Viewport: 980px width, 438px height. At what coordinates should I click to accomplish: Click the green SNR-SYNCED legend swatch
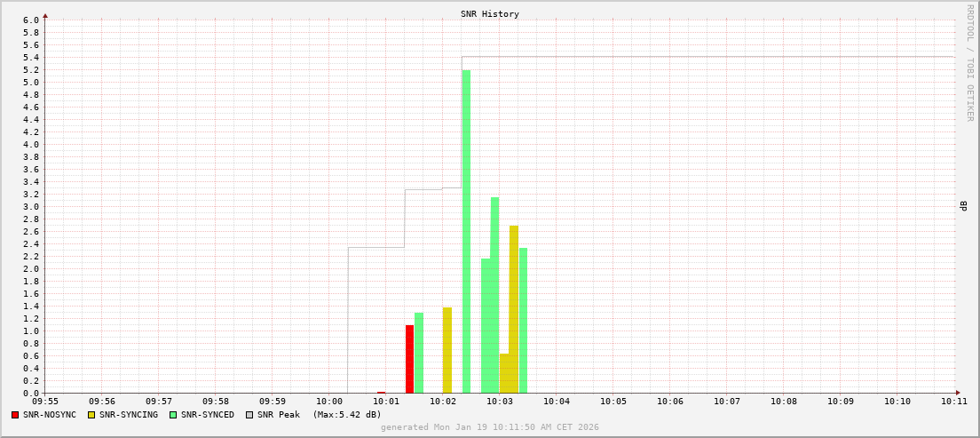(173, 415)
